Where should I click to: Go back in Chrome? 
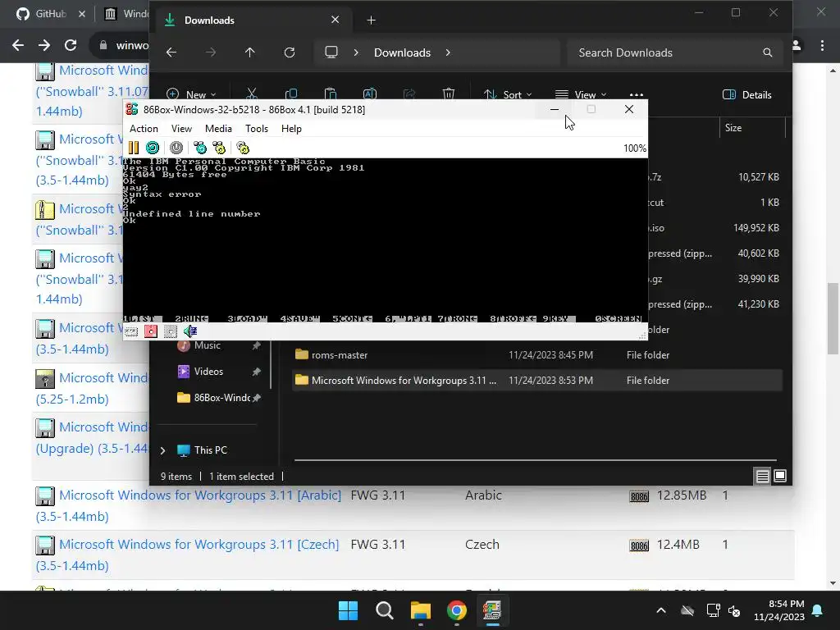(x=18, y=45)
